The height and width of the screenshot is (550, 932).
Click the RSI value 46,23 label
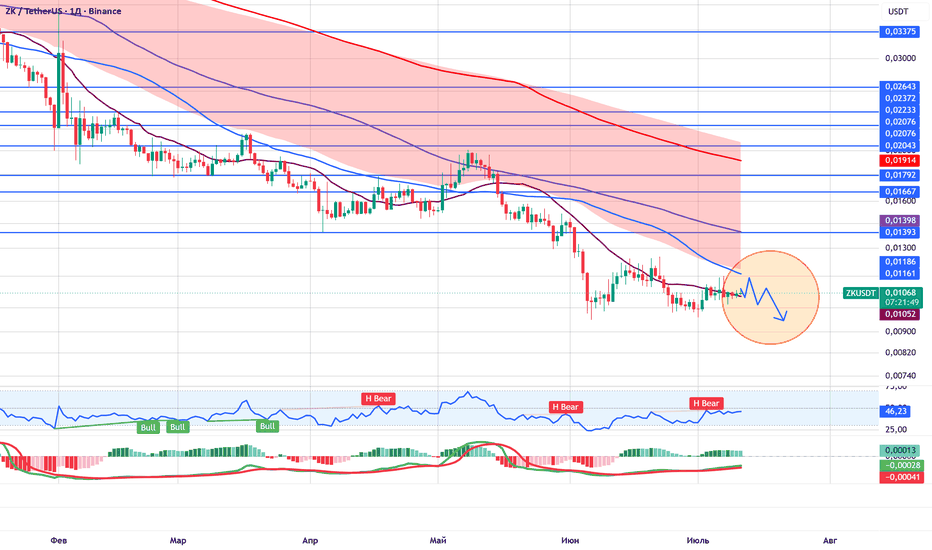click(x=896, y=411)
